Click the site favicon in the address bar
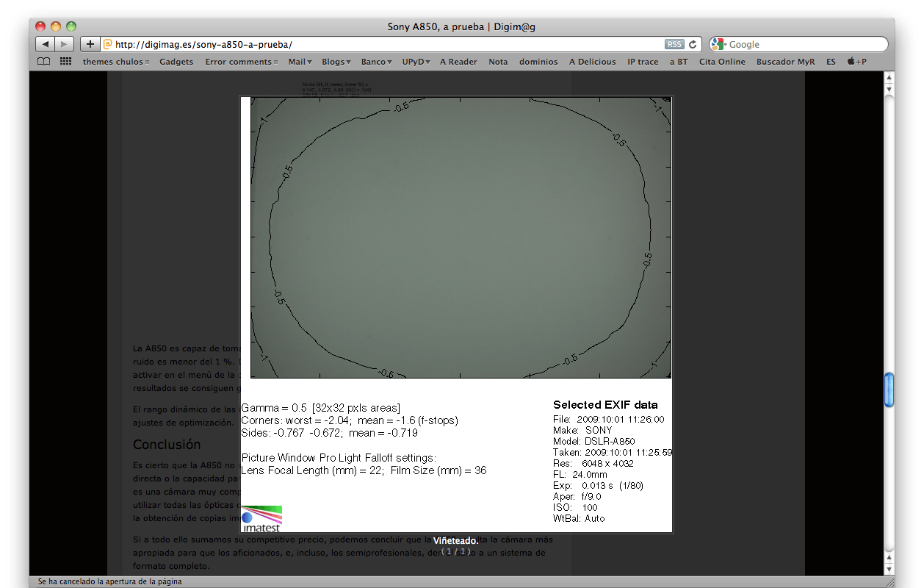Image resolution: width=924 pixels, height=588 pixels. point(108,44)
